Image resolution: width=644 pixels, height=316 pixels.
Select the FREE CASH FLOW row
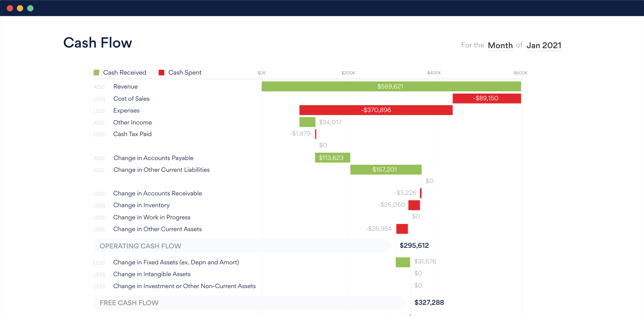click(129, 303)
